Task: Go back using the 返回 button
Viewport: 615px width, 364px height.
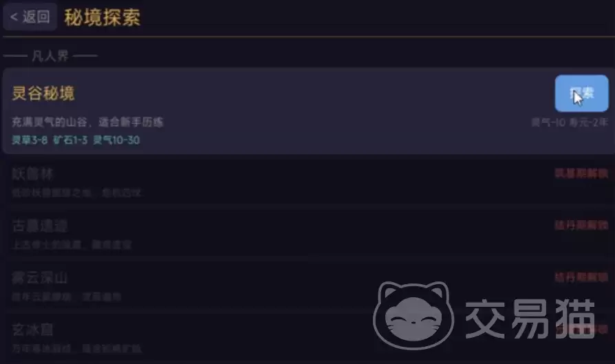Action: tap(30, 17)
